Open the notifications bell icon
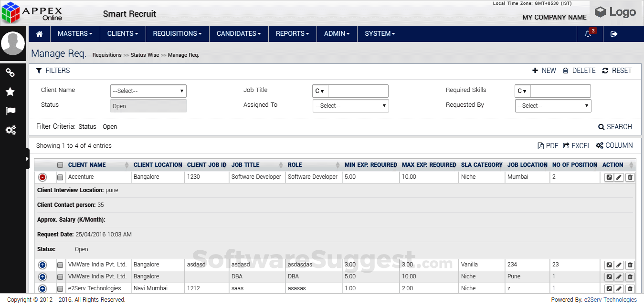The height and width of the screenshot is (306, 644). pos(588,34)
